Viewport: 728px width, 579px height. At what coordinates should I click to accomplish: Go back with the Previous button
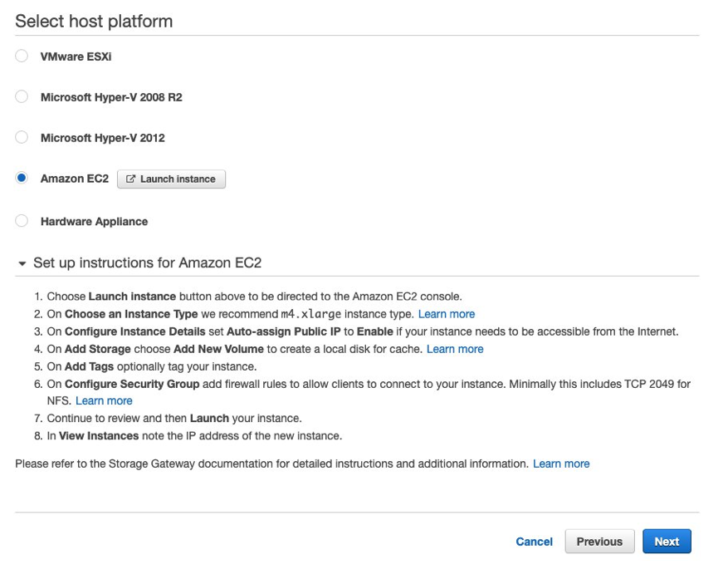click(599, 542)
